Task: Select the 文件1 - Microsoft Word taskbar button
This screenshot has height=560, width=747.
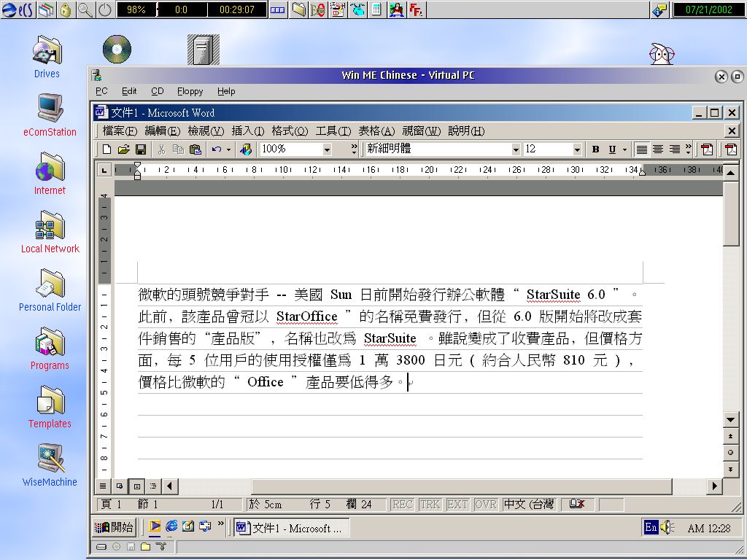Action: click(292, 528)
